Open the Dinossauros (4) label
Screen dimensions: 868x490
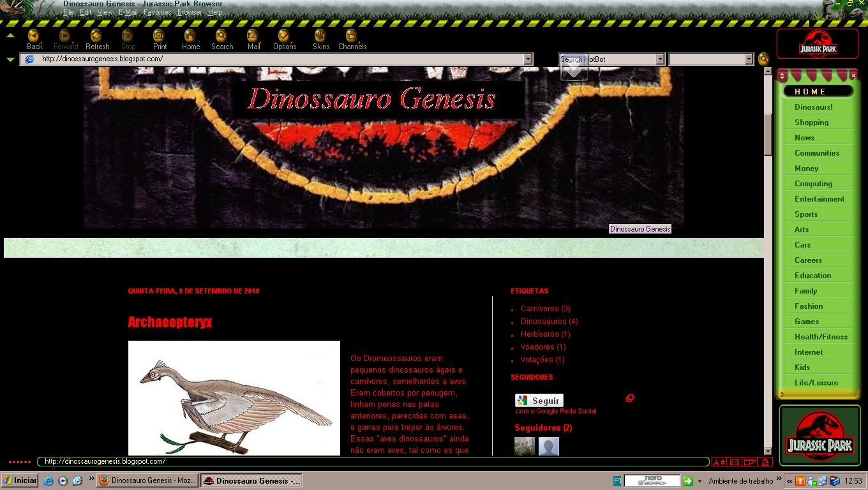(x=549, y=322)
